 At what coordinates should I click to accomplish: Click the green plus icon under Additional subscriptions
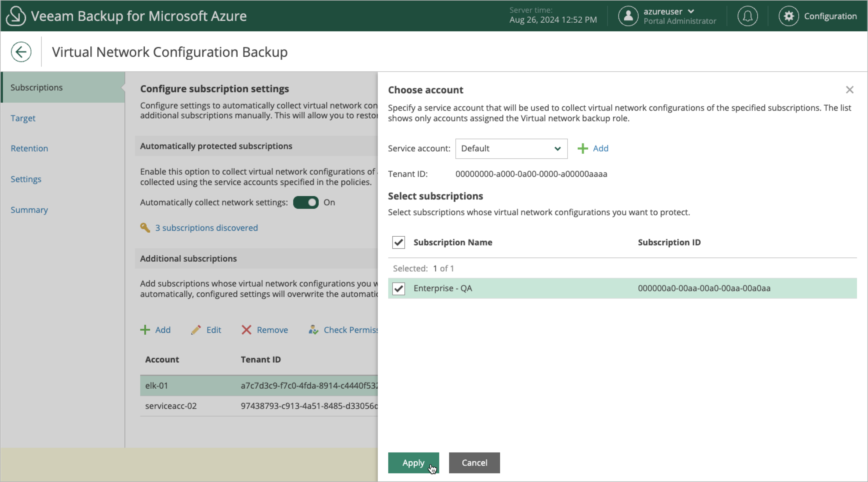click(x=145, y=330)
